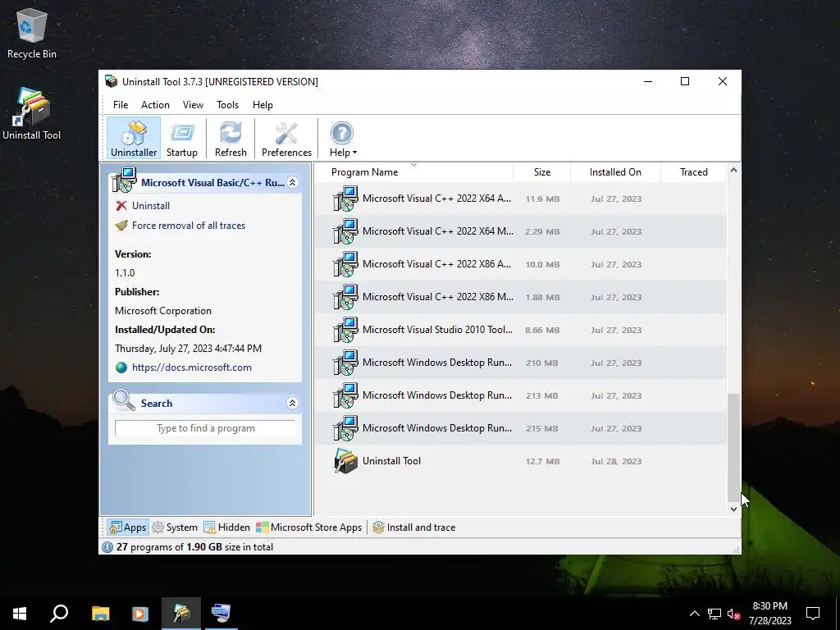Click the magnifier icon in Search panel
840x630 pixels.
pos(124,400)
